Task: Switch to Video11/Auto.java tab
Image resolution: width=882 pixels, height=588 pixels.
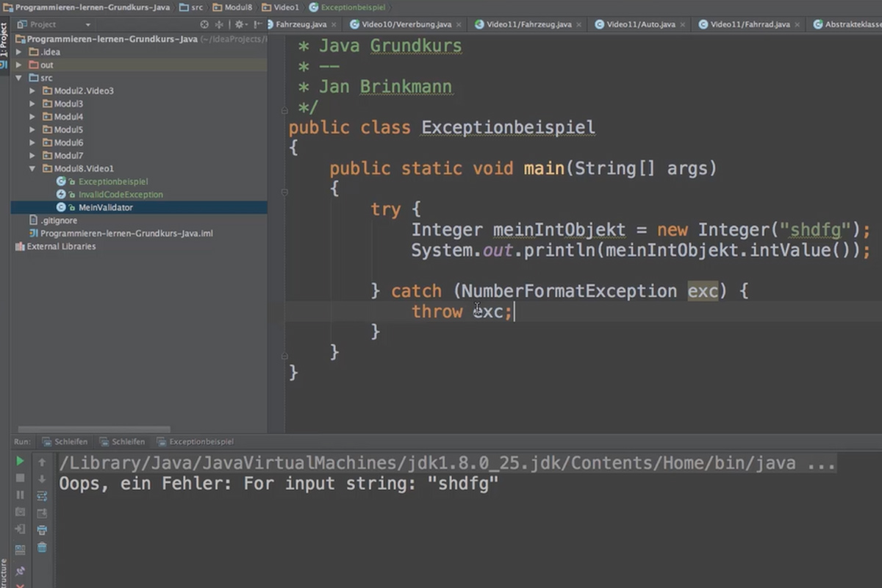Action: (640, 24)
